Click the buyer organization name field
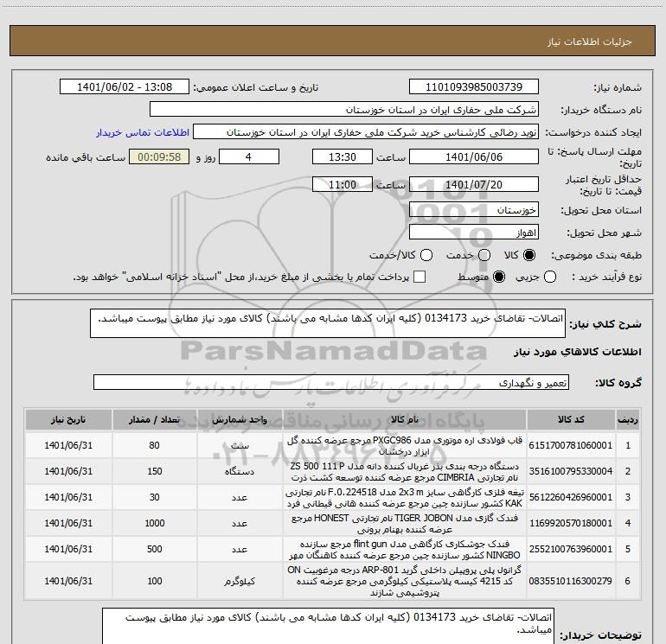This screenshot has width=666, height=644. pos(344,110)
